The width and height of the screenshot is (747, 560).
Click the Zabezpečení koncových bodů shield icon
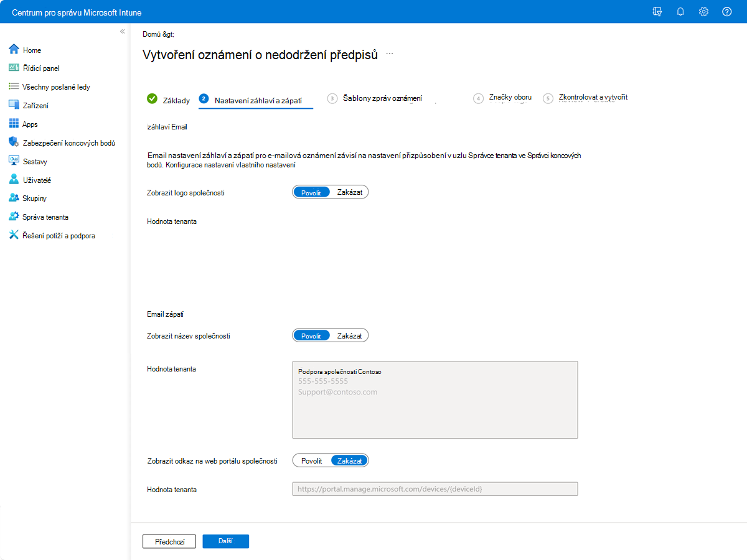point(14,142)
